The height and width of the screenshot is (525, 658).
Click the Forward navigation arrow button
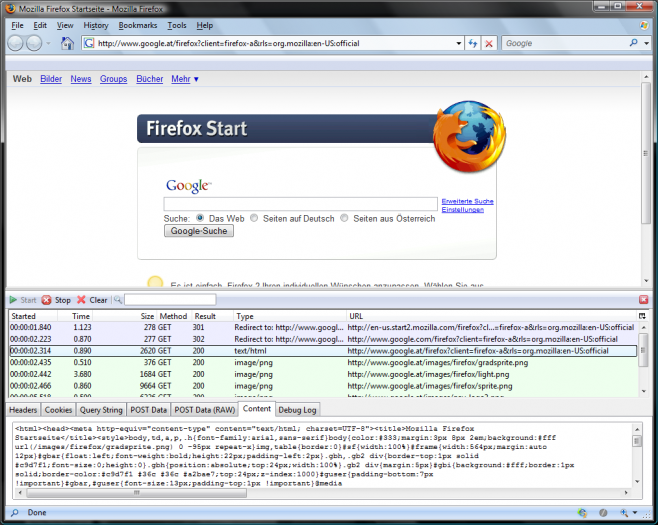click(34, 43)
